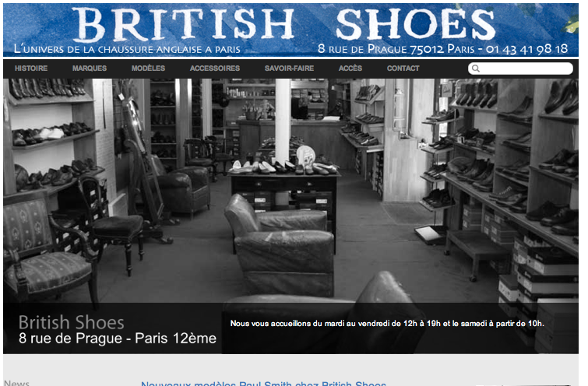Click the shoe display table in the photo

coord(285,189)
